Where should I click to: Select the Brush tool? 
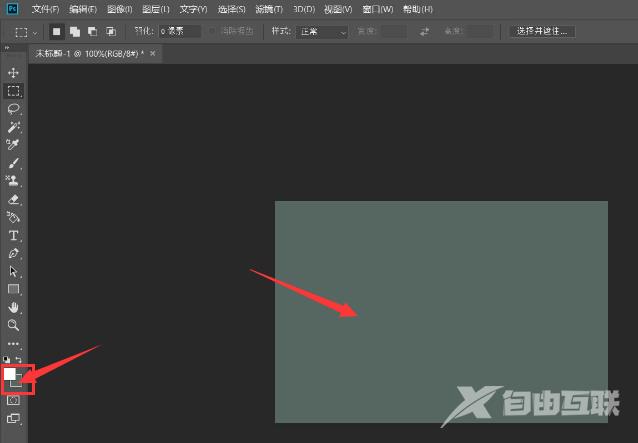click(13, 163)
